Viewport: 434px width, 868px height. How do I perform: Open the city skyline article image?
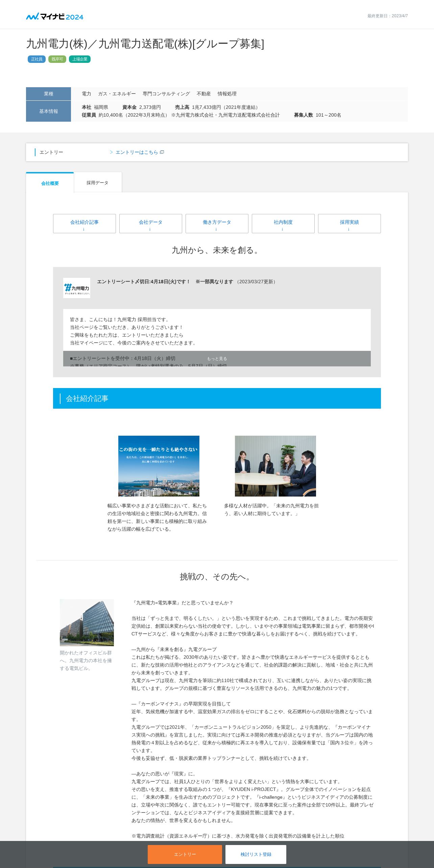pos(159,466)
